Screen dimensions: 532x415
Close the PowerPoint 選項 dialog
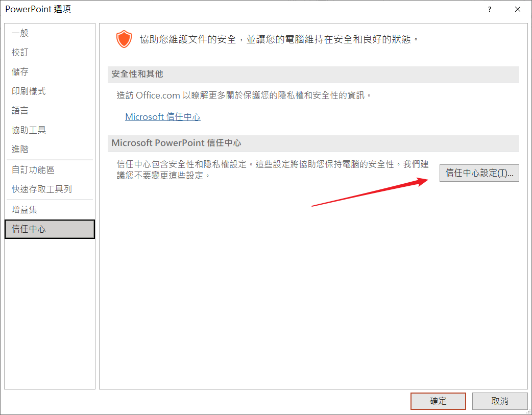point(518,9)
